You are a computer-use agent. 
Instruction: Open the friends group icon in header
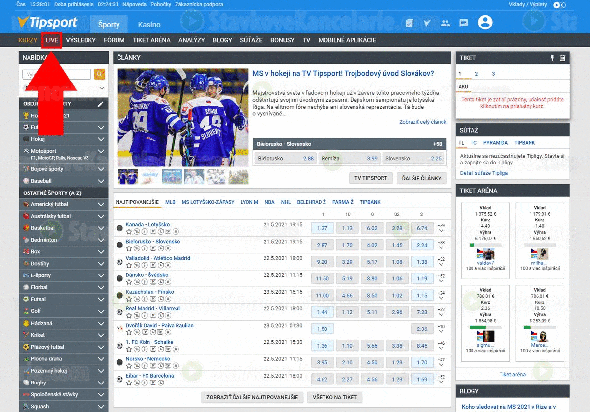[445, 23]
